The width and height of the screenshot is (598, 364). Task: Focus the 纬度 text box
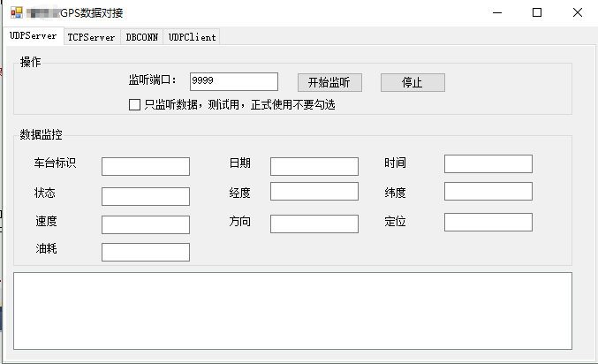point(488,191)
